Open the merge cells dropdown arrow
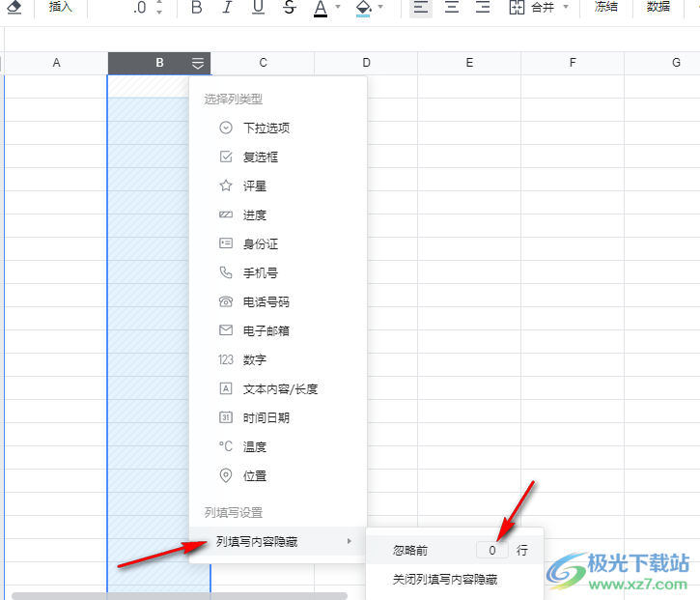The width and height of the screenshot is (700, 600). (x=566, y=7)
